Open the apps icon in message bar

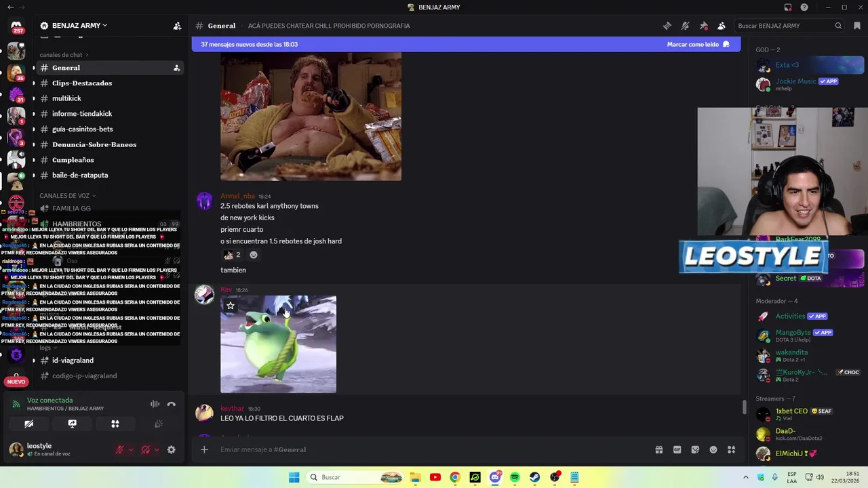coord(732,449)
